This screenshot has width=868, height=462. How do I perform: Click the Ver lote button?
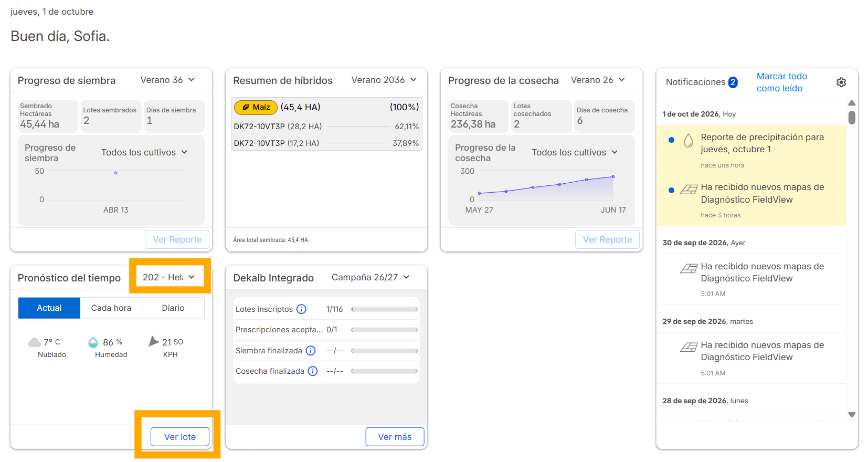pos(180,437)
